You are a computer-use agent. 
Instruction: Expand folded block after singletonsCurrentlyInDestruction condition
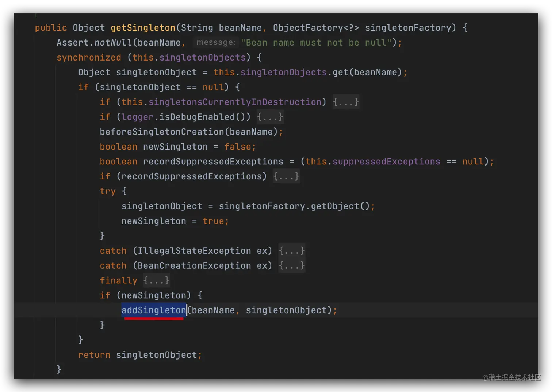click(346, 102)
